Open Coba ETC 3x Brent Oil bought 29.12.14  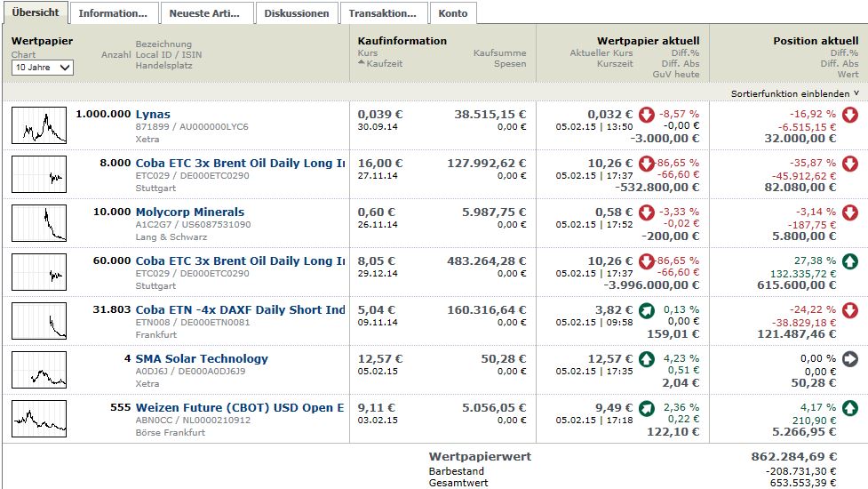pos(240,261)
